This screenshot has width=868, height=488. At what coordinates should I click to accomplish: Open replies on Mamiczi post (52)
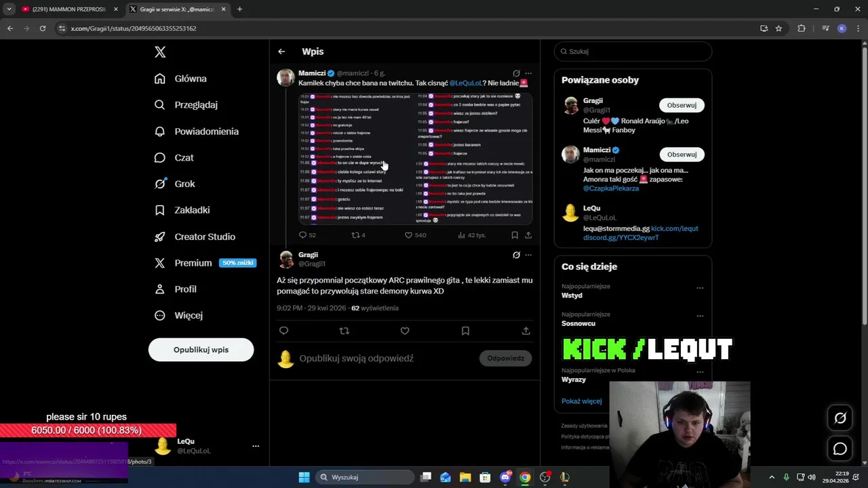coord(307,235)
